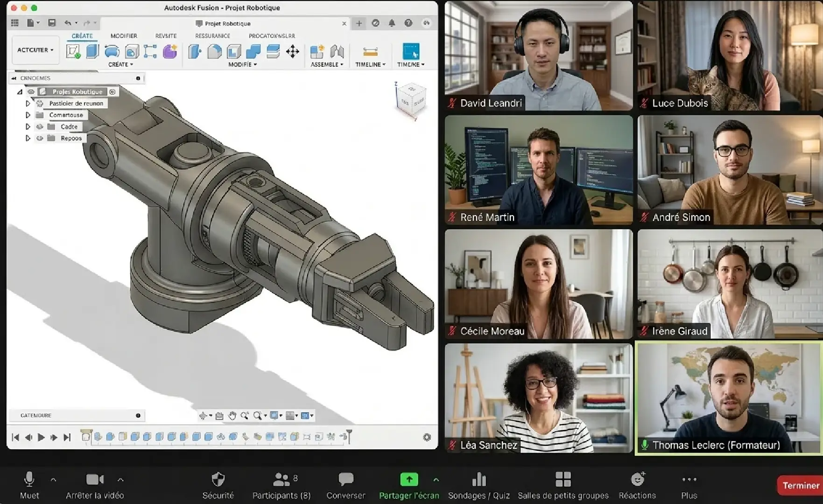
Task: Select the Create Sketch tool icon
Action: (x=73, y=51)
